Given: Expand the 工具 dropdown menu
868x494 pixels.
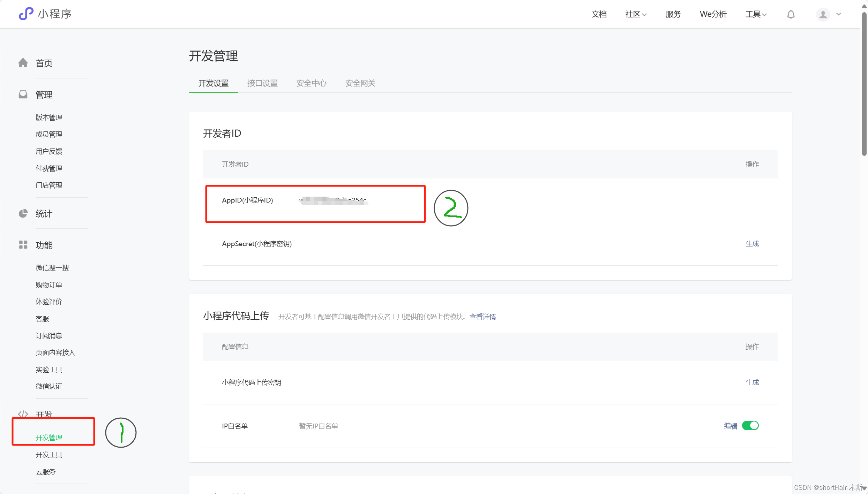Looking at the screenshot, I should [756, 14].
